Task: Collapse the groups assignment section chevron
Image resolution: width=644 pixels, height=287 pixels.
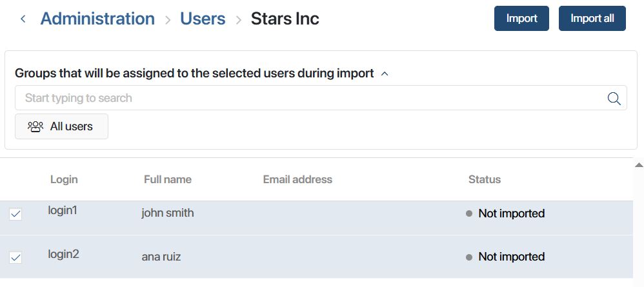Action: [x=385, y=74]
